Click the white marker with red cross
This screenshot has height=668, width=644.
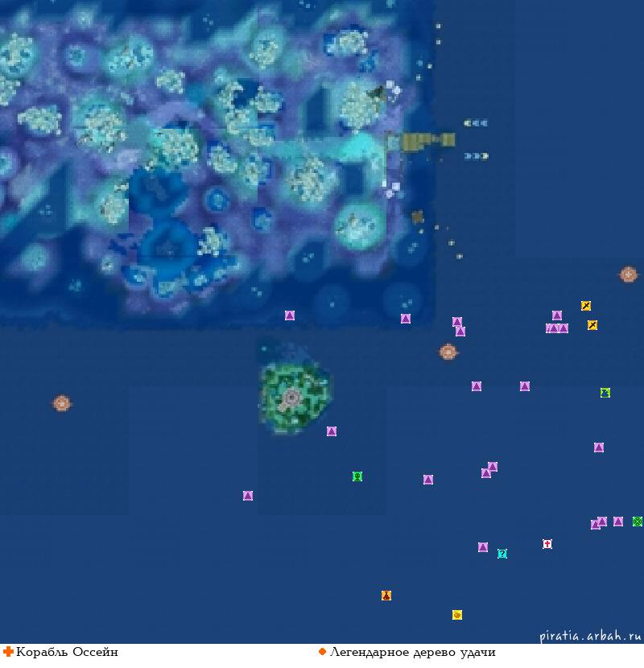(547, 544)
